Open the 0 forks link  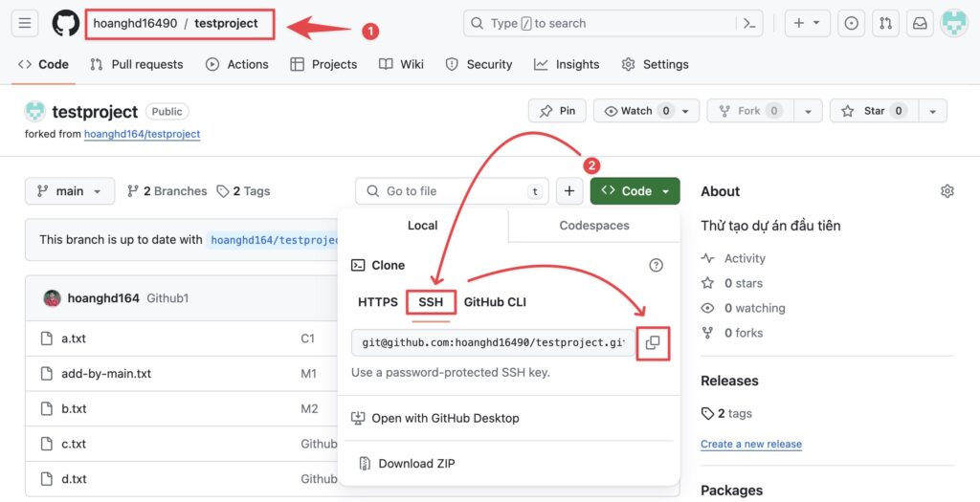tap(732, 333)
